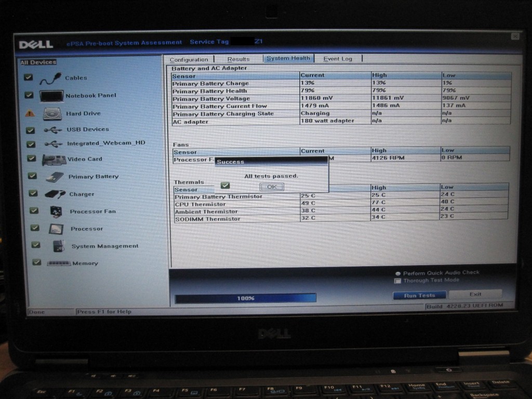The height and width of the screenshot is (399, 532).
Task: Click the Primary Battery Current Flow label
Action: pyautogui.click(x=220, y=107)
